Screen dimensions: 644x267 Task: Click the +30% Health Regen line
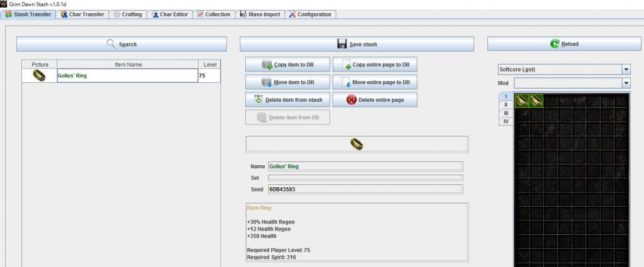pos(270,222)
